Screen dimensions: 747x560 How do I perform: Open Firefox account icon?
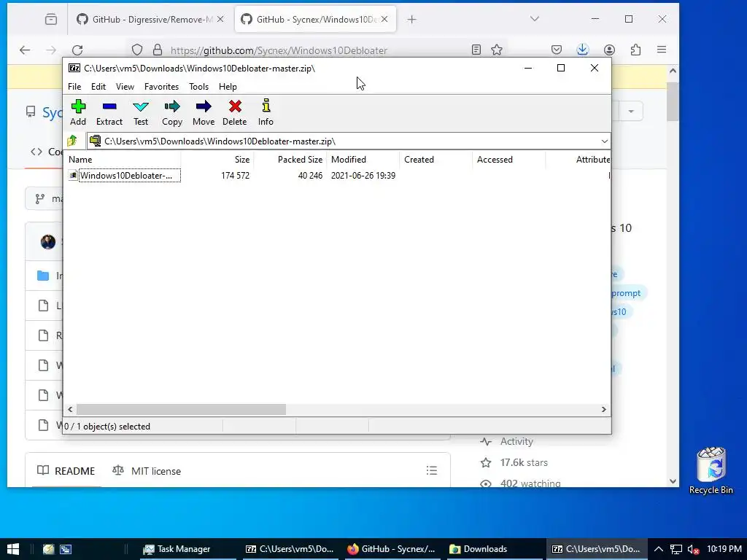pyautogui.click(x=609, y=50)
